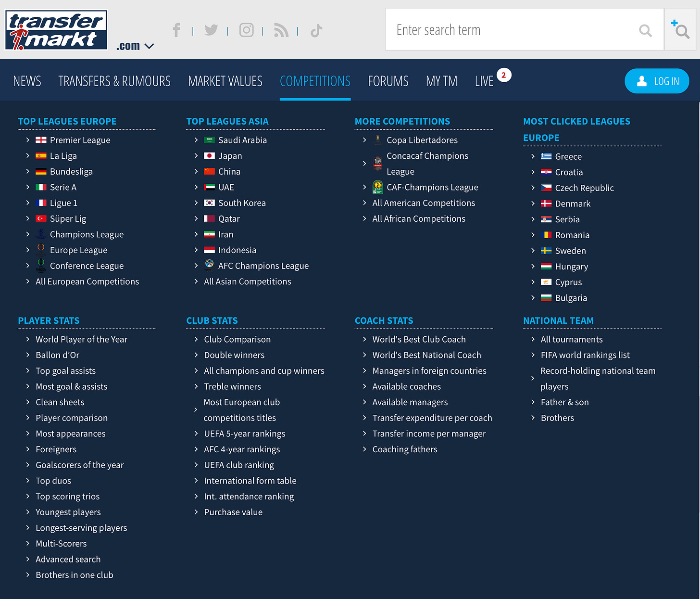Screen dimensions: 700x599
Task: Open Transfers & Rumours menu
Action: [114, 81]
